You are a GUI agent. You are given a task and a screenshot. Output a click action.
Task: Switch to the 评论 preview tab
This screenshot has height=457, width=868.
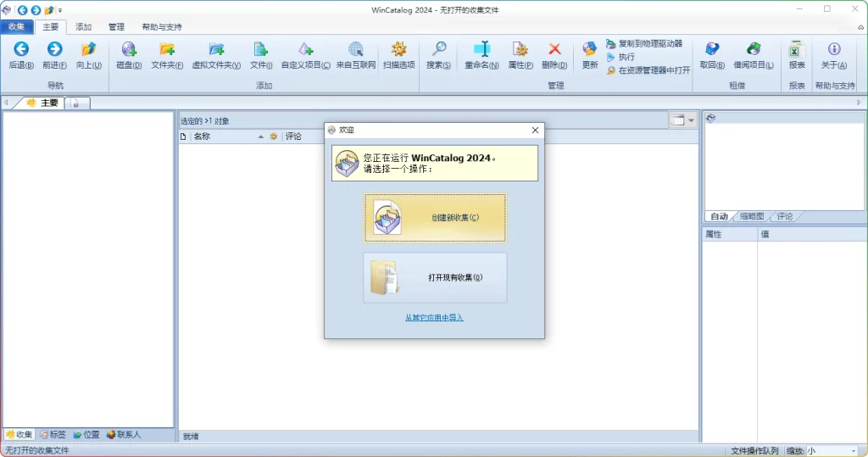pos(784,216)
